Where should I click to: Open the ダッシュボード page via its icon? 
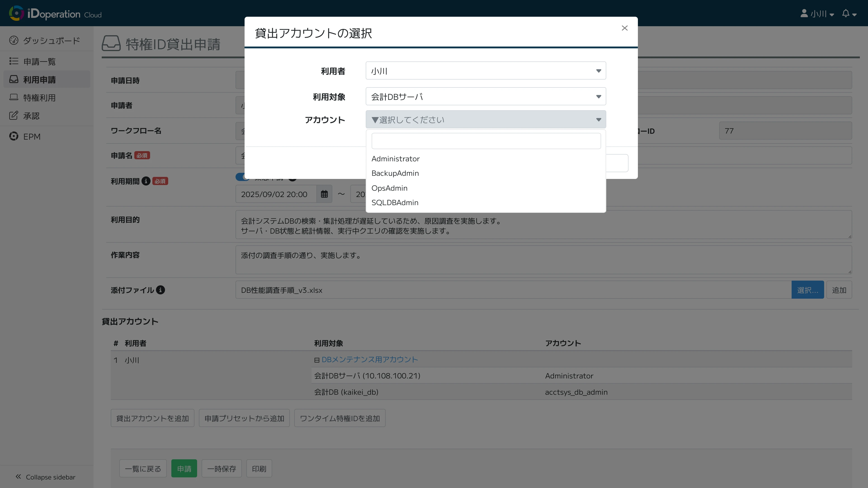tap(14, 40)
